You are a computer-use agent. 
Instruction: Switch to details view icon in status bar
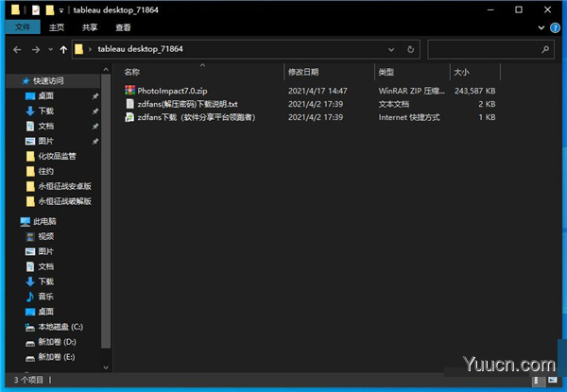539,381
